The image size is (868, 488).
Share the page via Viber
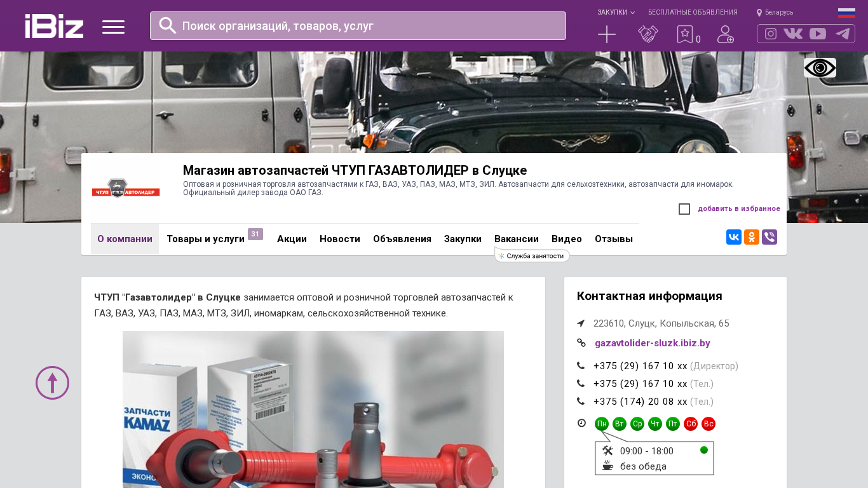[x=770, y=237]
